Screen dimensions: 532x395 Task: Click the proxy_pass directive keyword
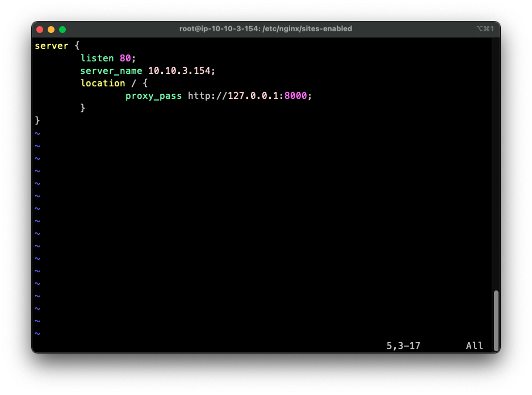[x=153, y=95]
